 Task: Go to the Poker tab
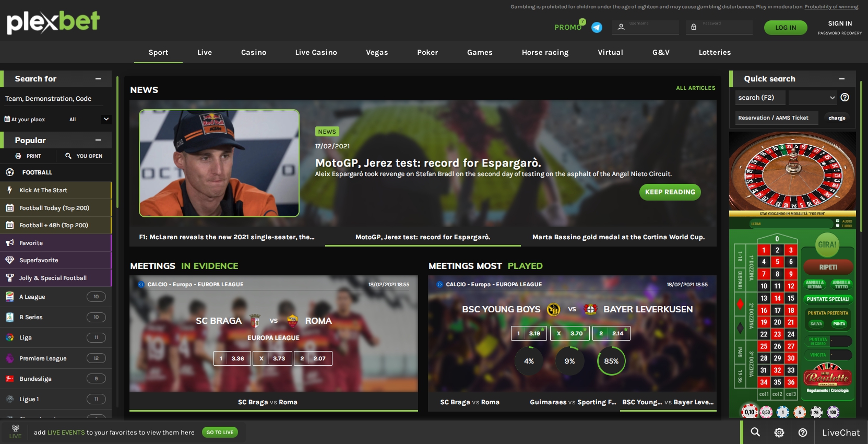427,52
